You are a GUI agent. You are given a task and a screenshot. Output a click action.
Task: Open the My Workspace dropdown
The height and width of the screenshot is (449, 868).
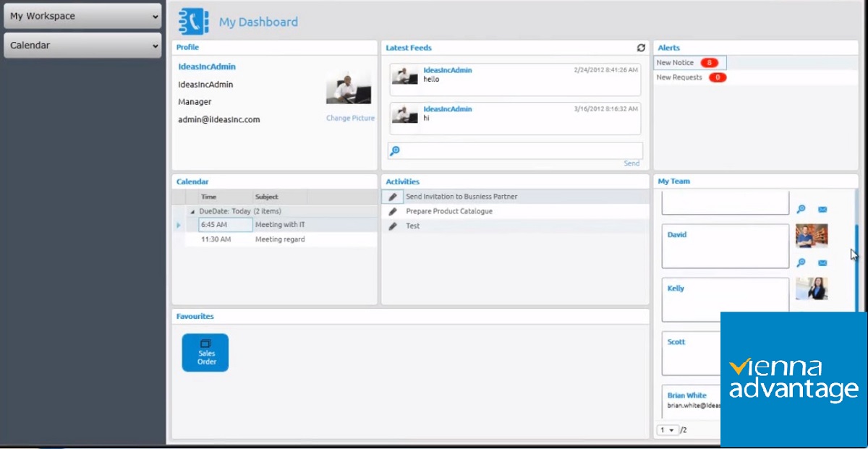82,15
